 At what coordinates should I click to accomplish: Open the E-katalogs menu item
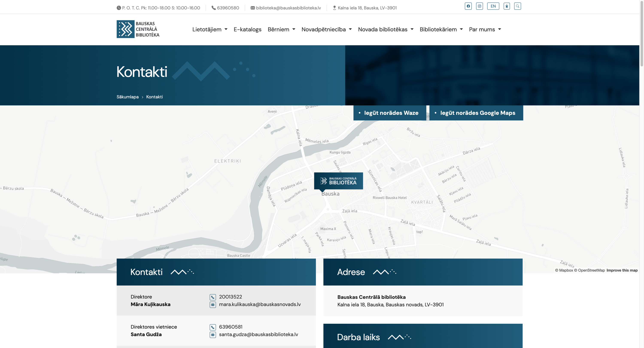pyautogui.click(x=247, y=29)
